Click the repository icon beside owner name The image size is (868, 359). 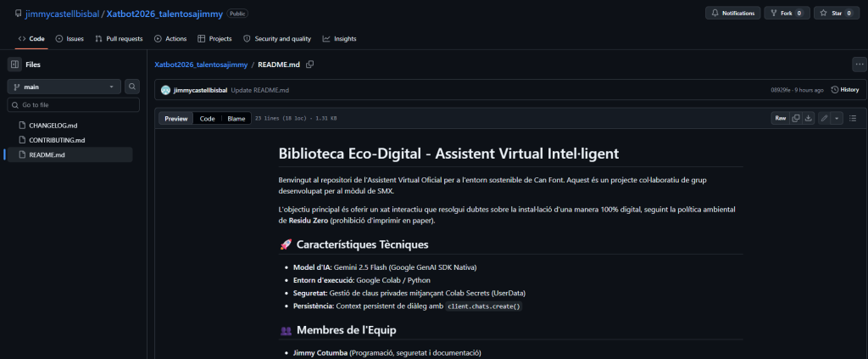[x=19, y=14]
